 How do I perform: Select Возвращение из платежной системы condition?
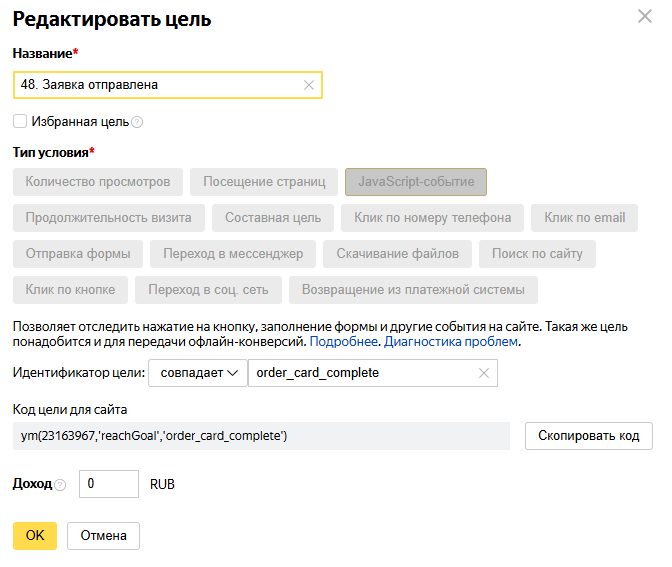coord(413,290)
